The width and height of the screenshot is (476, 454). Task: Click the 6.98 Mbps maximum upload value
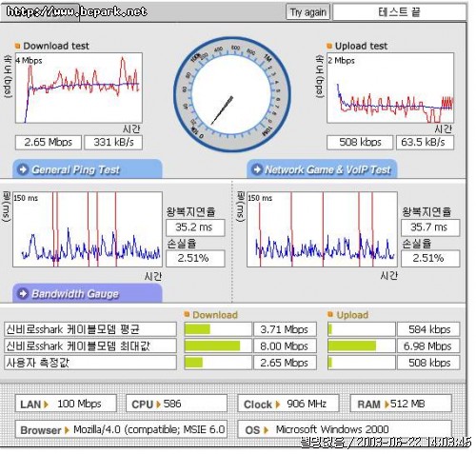coord(428,345)
